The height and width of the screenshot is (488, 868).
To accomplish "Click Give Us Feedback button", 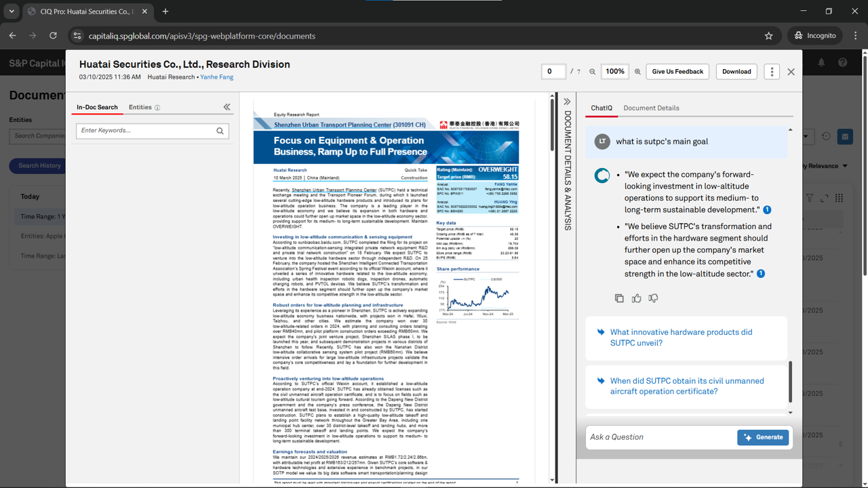I will [x=677, y=72].
